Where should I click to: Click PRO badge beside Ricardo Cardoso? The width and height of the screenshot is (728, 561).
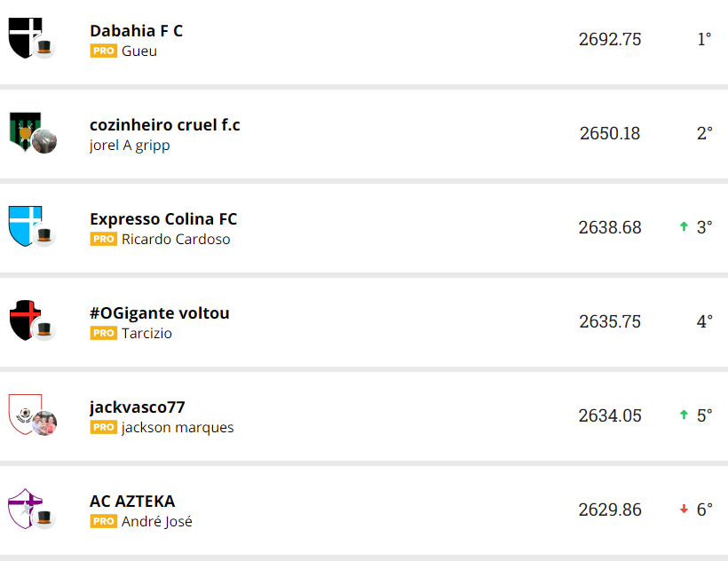tap(103, 240)
